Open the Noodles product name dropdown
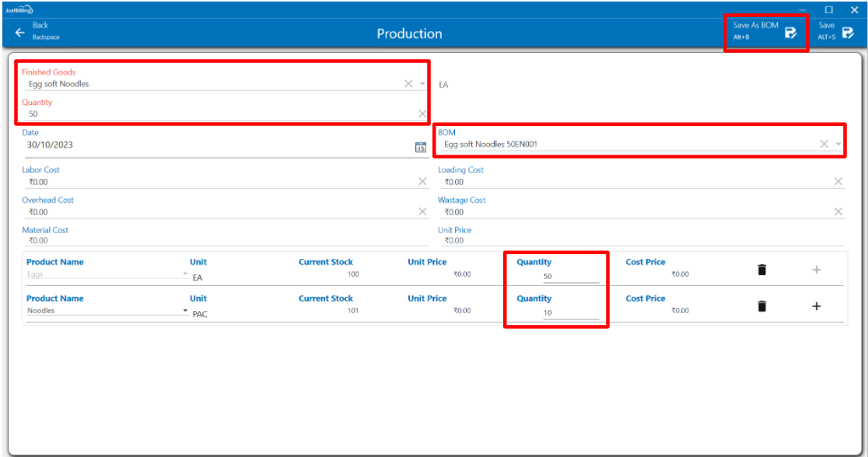 pyautogui.click(x=185, y=311)
